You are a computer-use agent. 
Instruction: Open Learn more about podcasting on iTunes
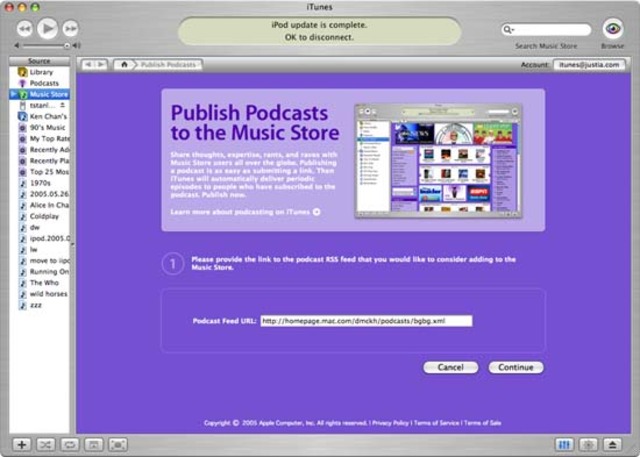coord(245,212)
